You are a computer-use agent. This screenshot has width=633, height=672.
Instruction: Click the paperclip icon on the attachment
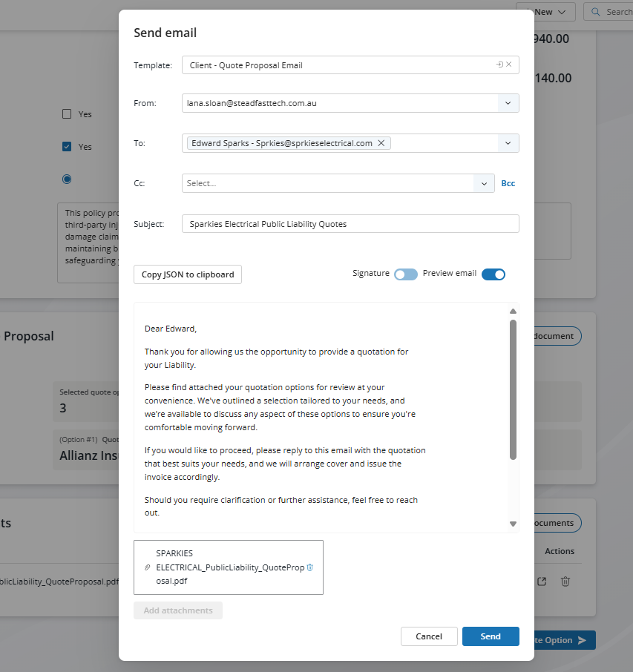[x=147, y=567]
